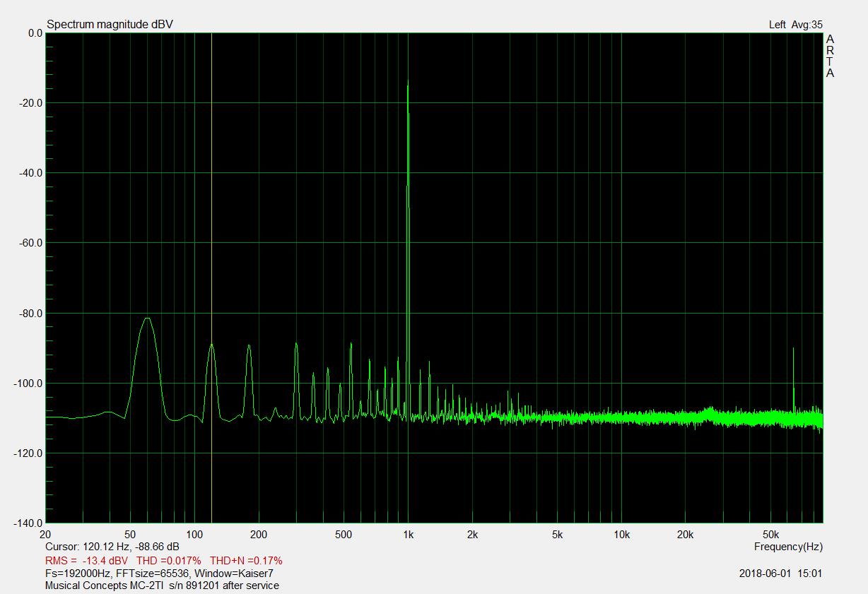868x594 pixels.
Task: Click the "500" x-axis label
Action: [x=344, y=535]
